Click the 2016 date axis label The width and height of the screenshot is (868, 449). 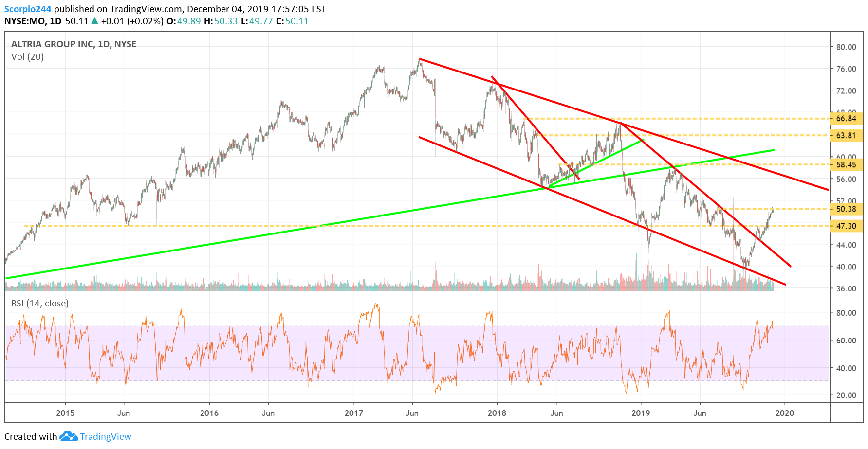(x=209, y=413)
